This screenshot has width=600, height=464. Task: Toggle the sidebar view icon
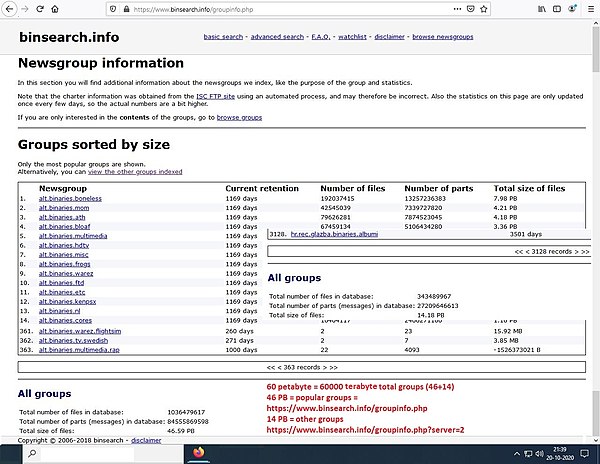tap(557, 9)
